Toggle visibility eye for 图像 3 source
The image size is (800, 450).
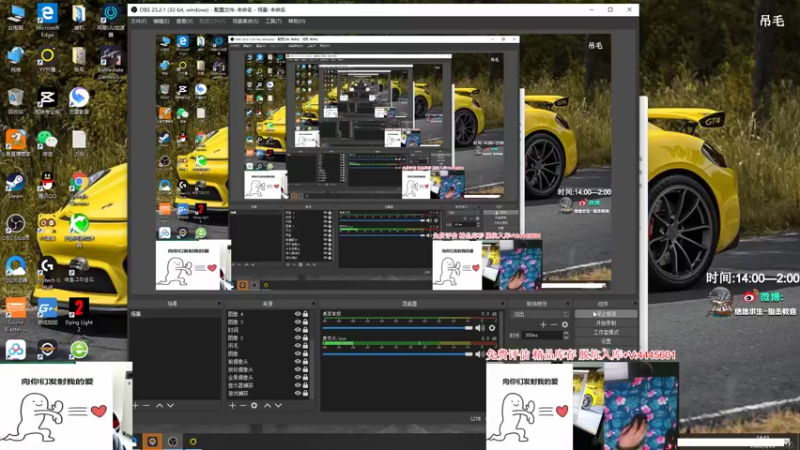[297, 322]
